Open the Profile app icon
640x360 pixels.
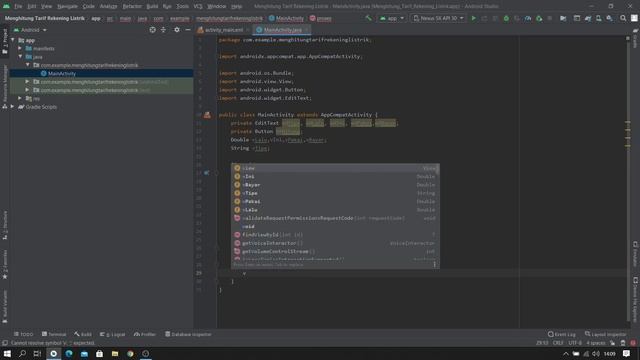pos(528,18)
